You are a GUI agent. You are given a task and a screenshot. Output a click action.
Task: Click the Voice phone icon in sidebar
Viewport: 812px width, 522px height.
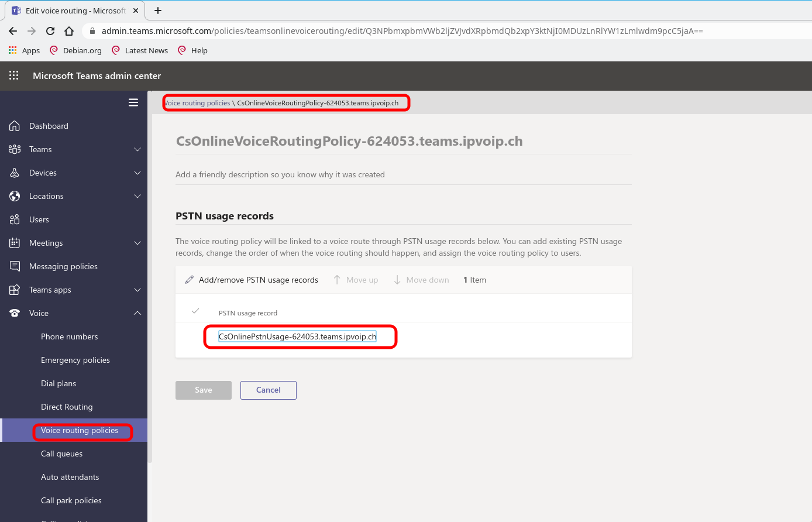pos(13,313)
